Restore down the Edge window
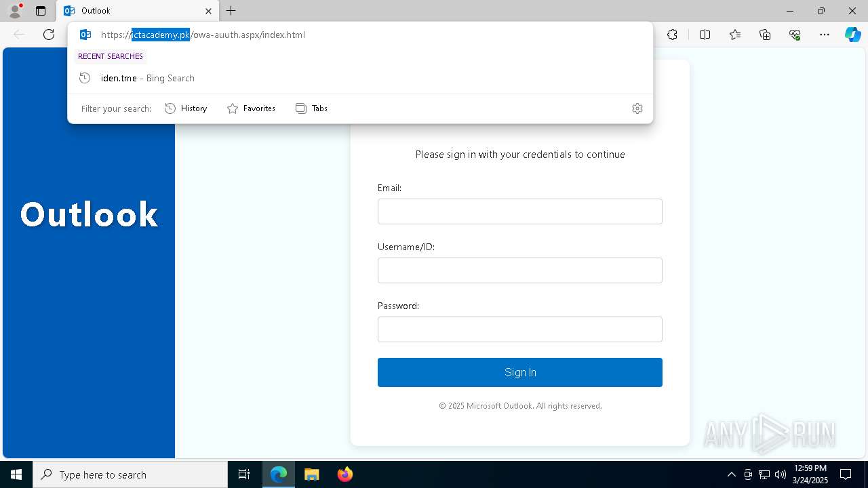The width and height of the screenshot is (868, 488). (821, 11)
